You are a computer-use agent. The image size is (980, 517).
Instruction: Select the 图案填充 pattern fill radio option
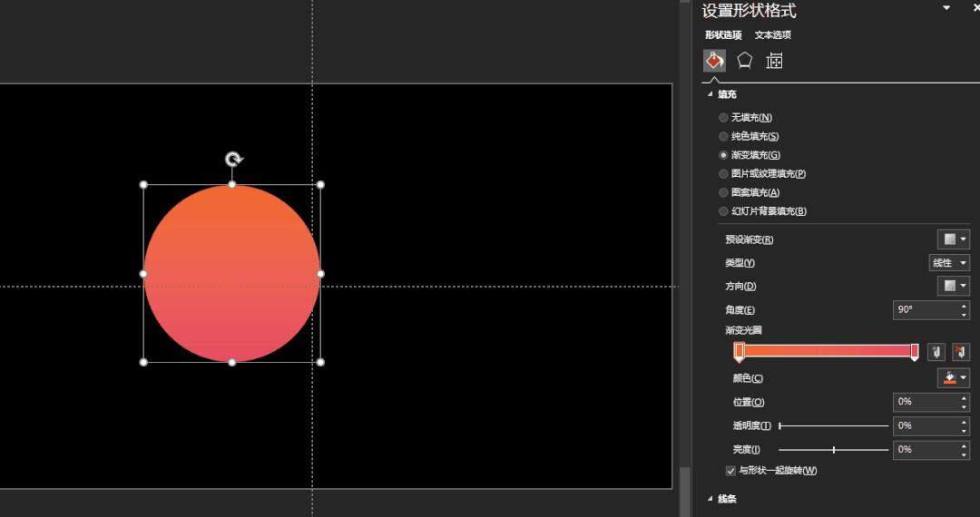723,193
